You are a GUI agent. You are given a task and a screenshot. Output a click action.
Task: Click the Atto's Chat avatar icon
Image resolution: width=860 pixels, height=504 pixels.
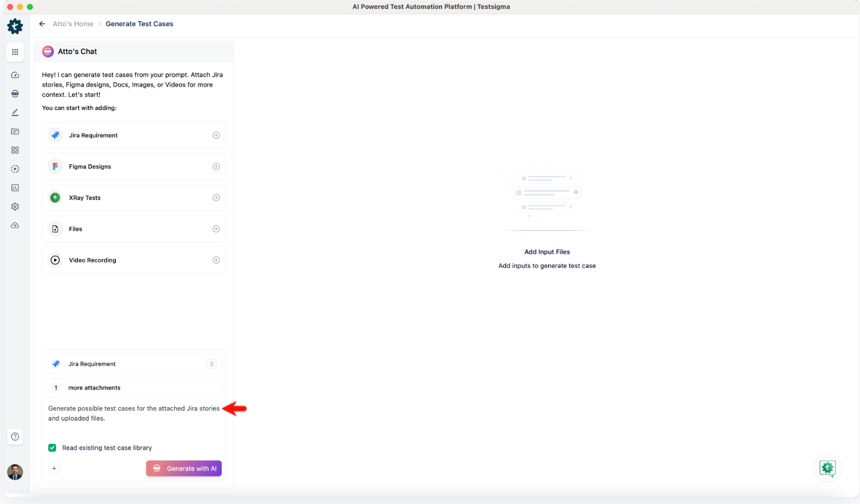(48, 52)
